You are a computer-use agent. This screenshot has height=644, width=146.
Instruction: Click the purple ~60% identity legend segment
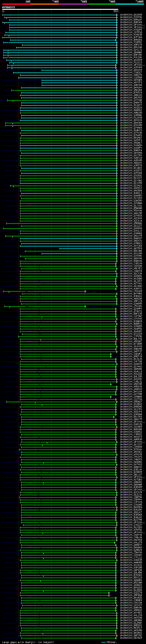pos(73,4)
